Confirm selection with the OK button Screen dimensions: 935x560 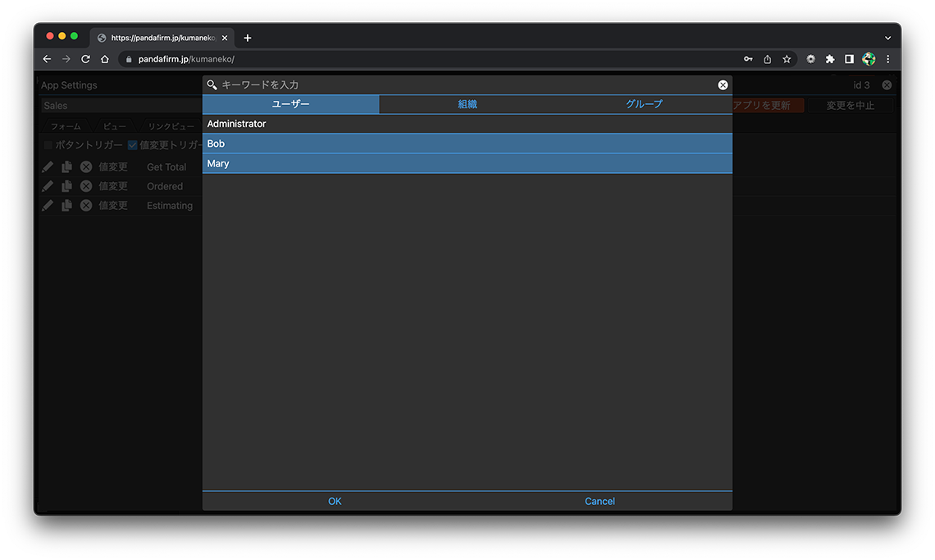tap(335, 501)
